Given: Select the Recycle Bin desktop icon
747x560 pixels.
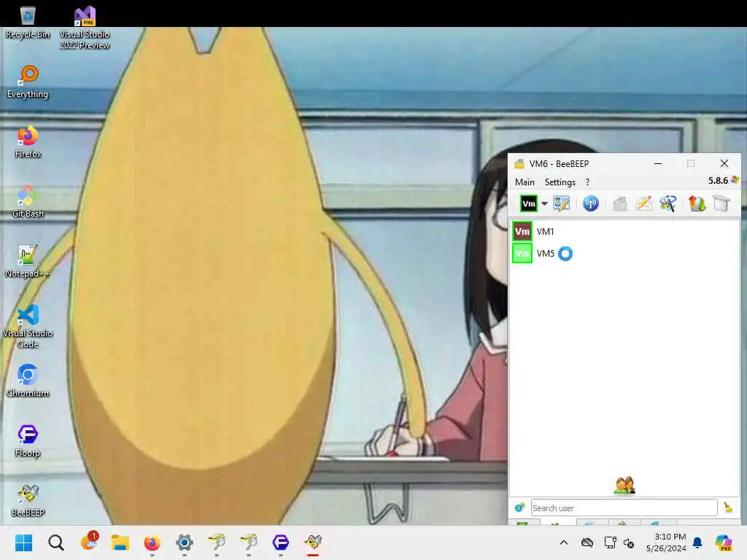Looking at the screenshot, I should point(28,22).
